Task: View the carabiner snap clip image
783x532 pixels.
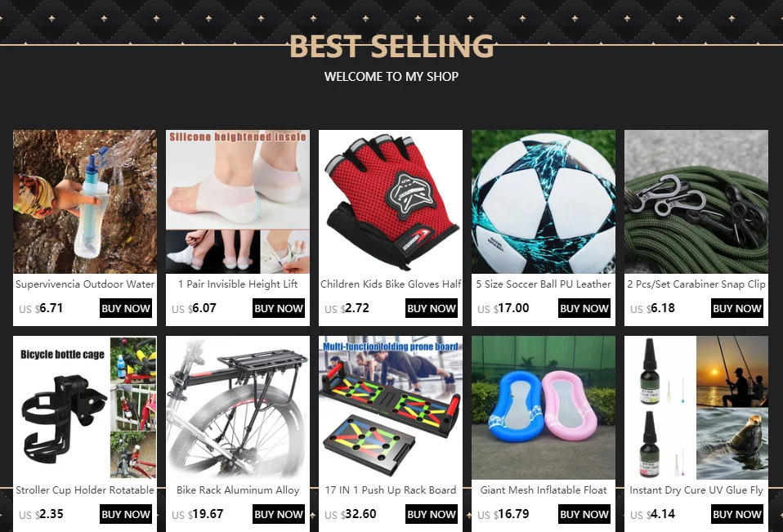Action: (696, 202)
